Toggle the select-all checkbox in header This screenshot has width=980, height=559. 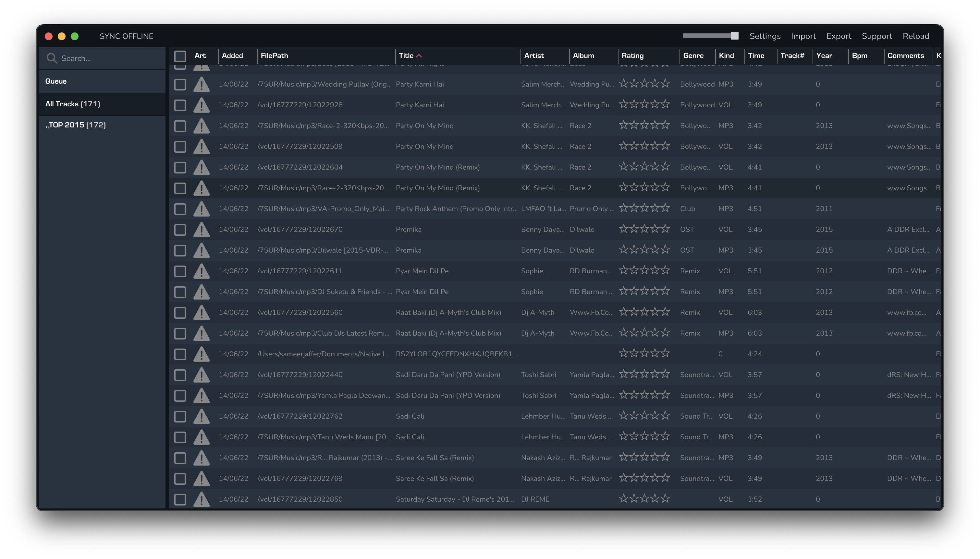point(180,56)
